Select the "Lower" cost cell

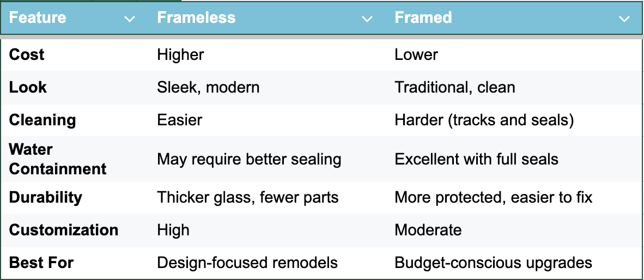pyautogui.click(x=416, y=54)
